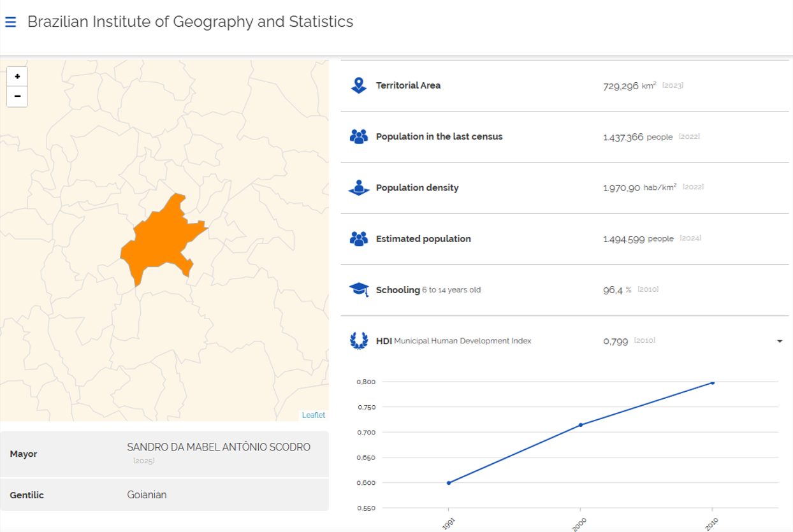Click the 2000 data point on the HDI chart
793x532 pixels.
click(581, 425)
